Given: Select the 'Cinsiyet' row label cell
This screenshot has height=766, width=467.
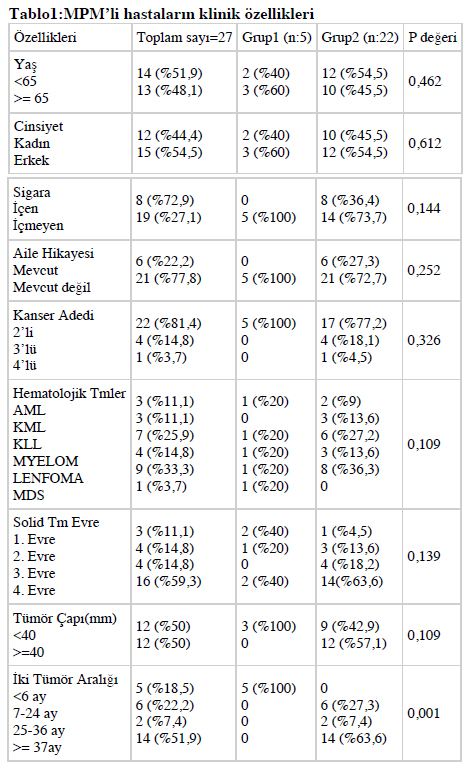Looking at the screenshot, I should click(x=70, y=143).
